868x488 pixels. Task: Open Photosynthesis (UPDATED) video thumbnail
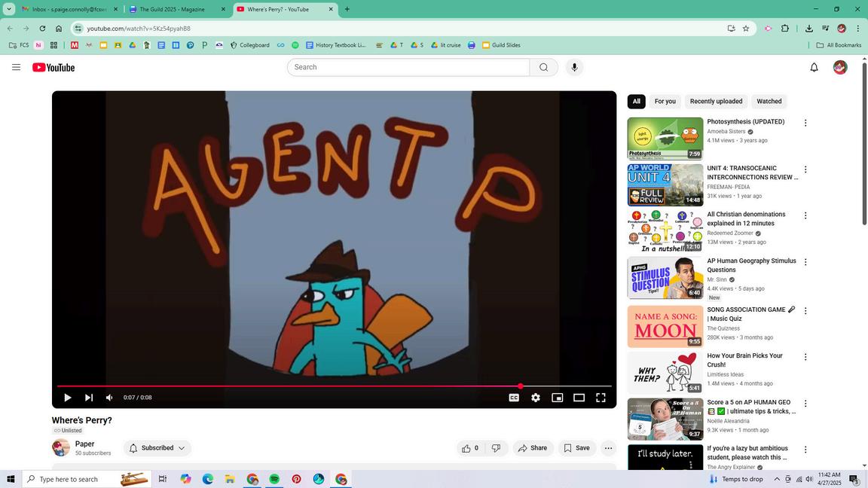665,139
